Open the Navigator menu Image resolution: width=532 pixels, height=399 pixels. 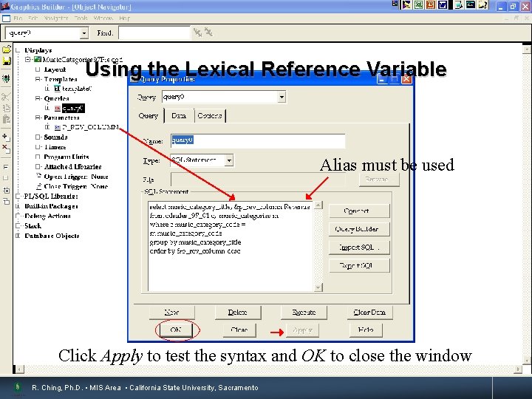pyautogui.click(x=56, y=18)
